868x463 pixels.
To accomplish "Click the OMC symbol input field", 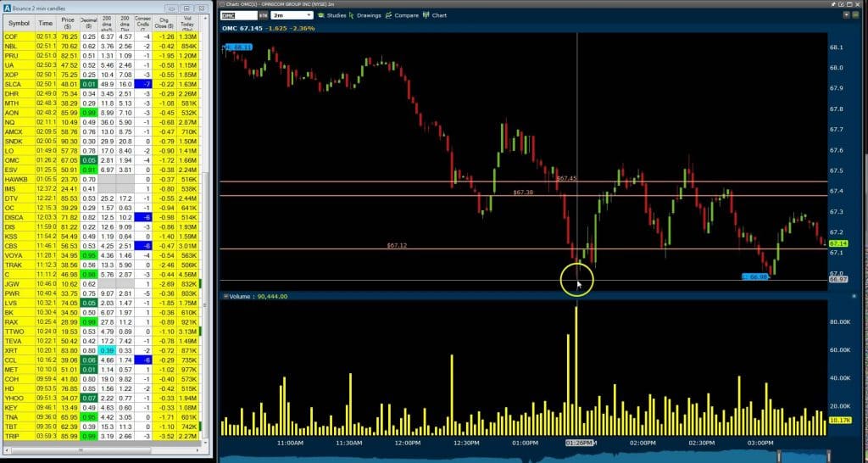I will coord(234,15).
